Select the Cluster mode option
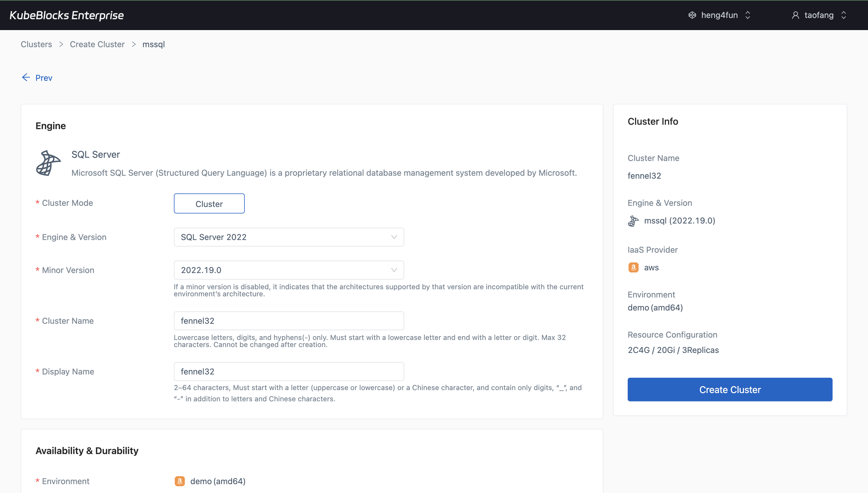868x493 pixels. 209,203
